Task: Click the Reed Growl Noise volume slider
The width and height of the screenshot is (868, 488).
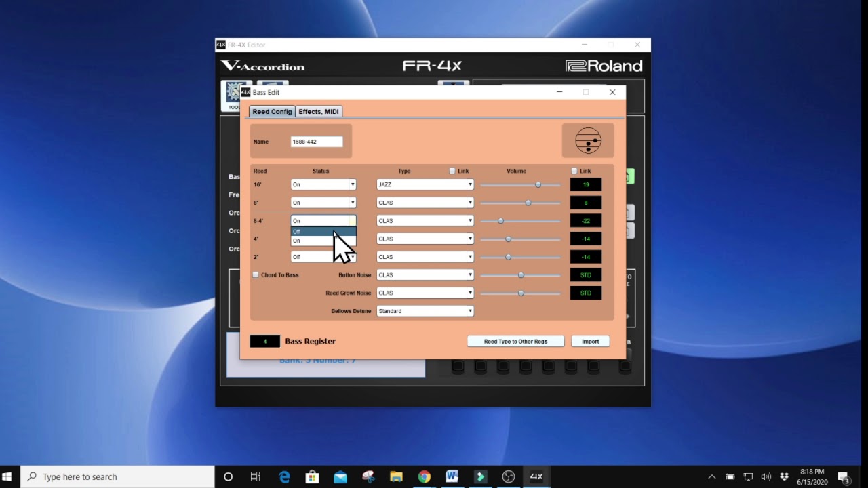Action: point(521,293)
